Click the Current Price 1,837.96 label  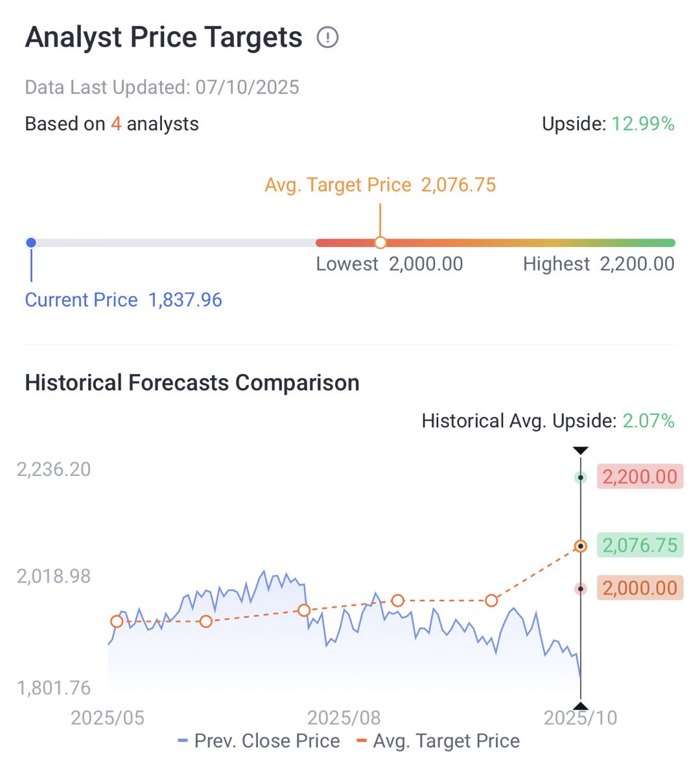123,300
